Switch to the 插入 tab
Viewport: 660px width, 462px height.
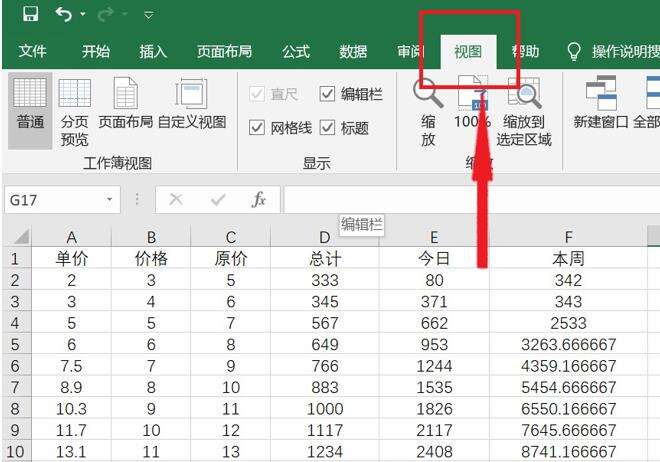153,51
